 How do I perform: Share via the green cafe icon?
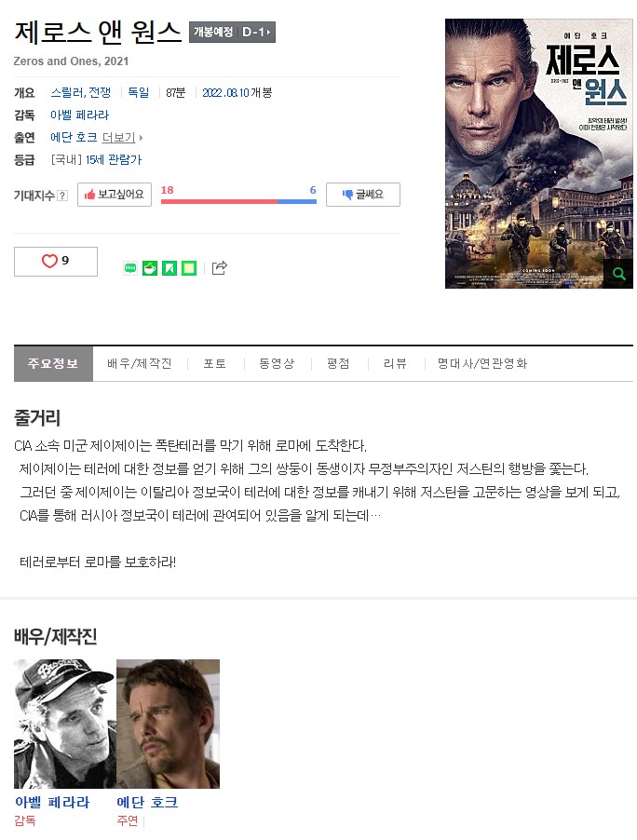(x=150, y=268)
